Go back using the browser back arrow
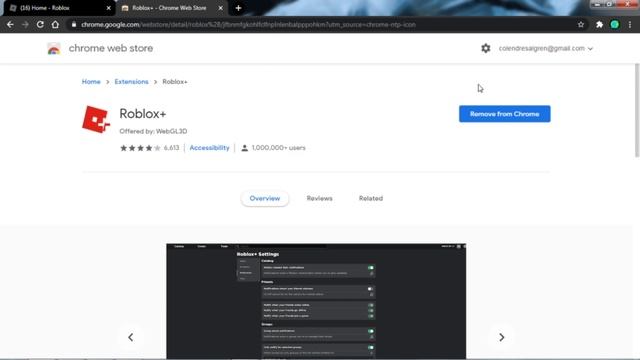 (10, 24)
